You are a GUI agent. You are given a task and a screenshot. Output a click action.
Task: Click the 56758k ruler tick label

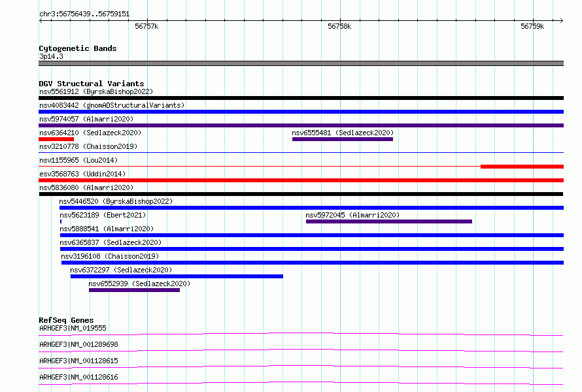tap(339, 26)
